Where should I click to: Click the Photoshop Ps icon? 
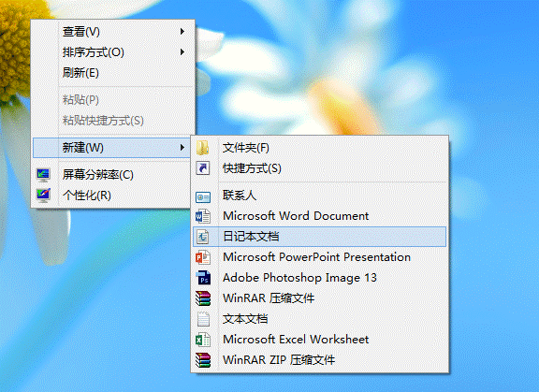tap(203, 278)
